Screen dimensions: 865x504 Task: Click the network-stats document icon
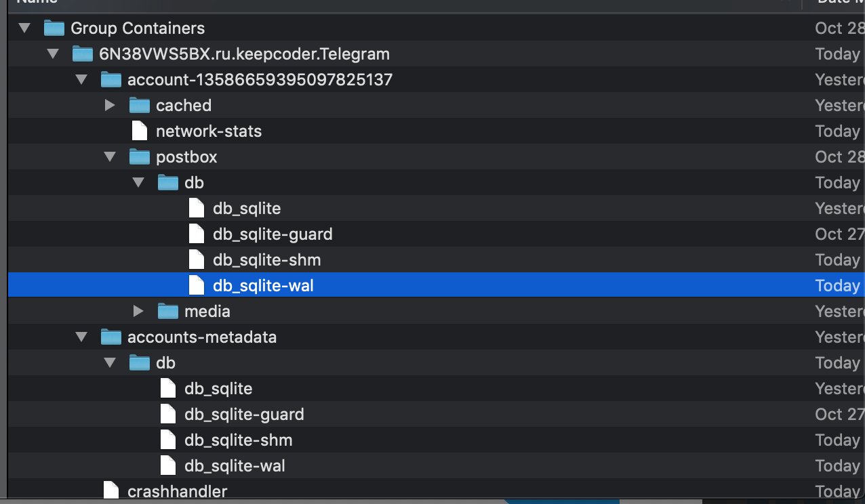coord(139,131)
